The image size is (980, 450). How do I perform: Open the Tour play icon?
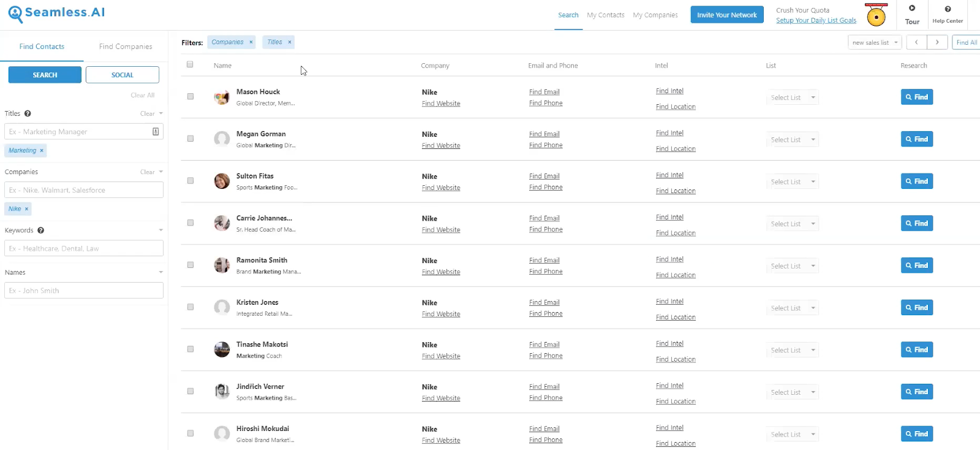tap(912, 8)
